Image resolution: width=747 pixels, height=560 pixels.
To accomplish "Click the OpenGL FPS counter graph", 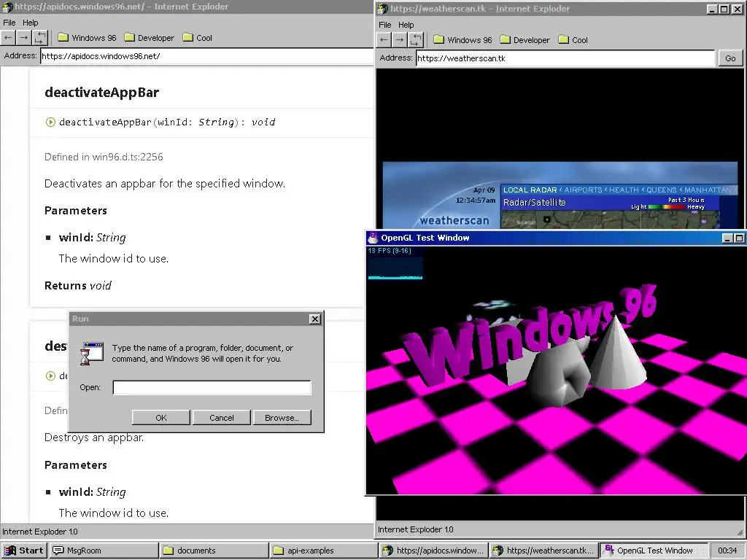I will tap(395, 268).
